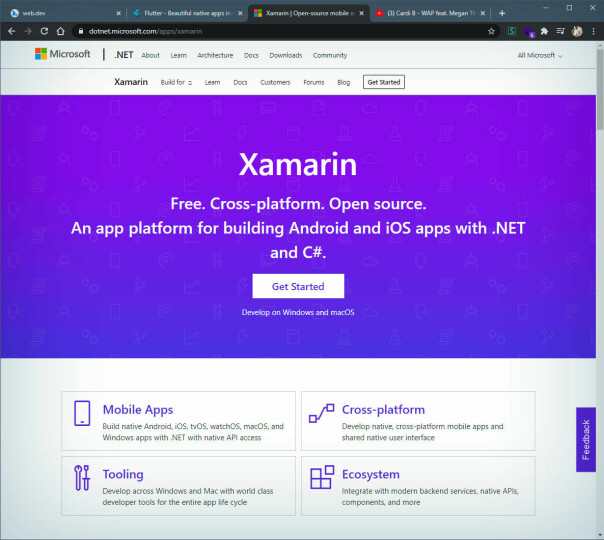Open Docs in the Xamarin sub navigation
This screenshot has height=540, width=604.
(x=240, y=82)
